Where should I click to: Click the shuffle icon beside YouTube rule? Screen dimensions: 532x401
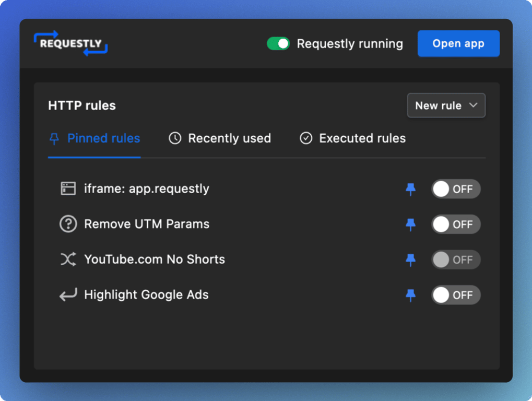pos(68,260)
